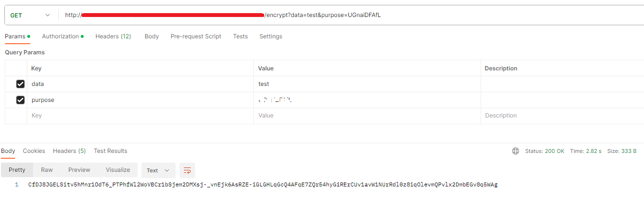Screen dimensions: 644x217
Task: Click the globe network icon near Status
Action: [516, 151]
